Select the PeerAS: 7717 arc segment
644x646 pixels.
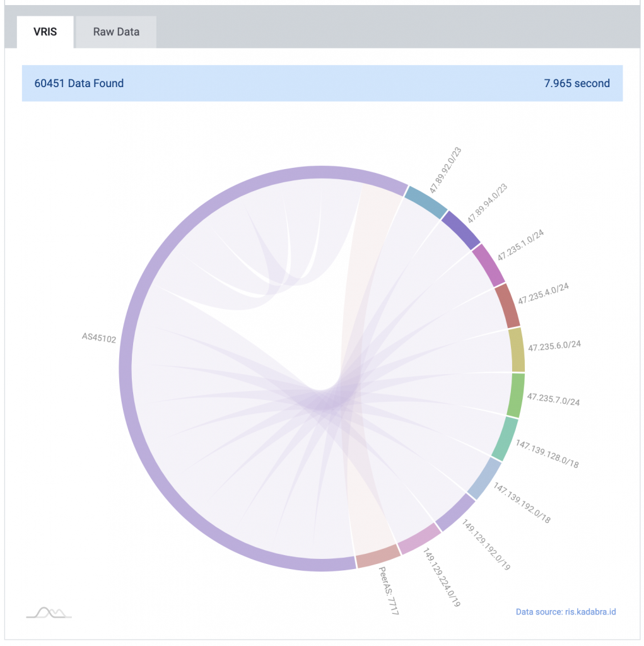tap(378, 556)
